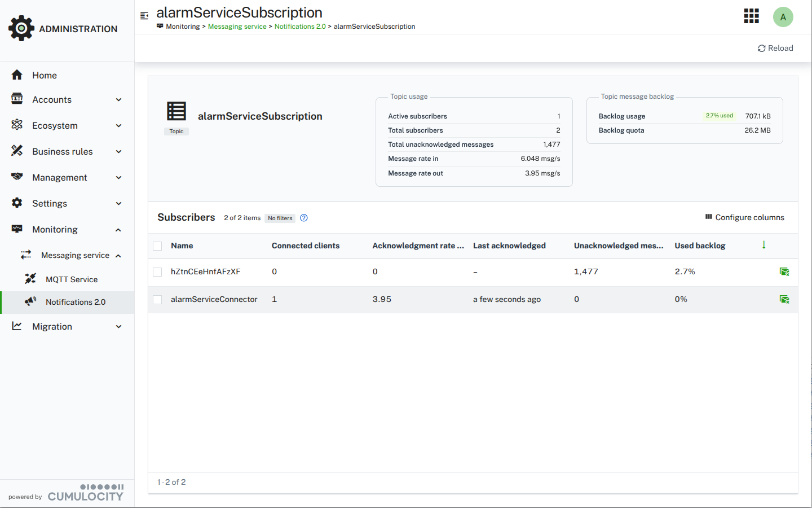The width and height of the screenshot is (812, 508).
Task: Open the Messaging service breadcrumb link
Action: [237, 26]
